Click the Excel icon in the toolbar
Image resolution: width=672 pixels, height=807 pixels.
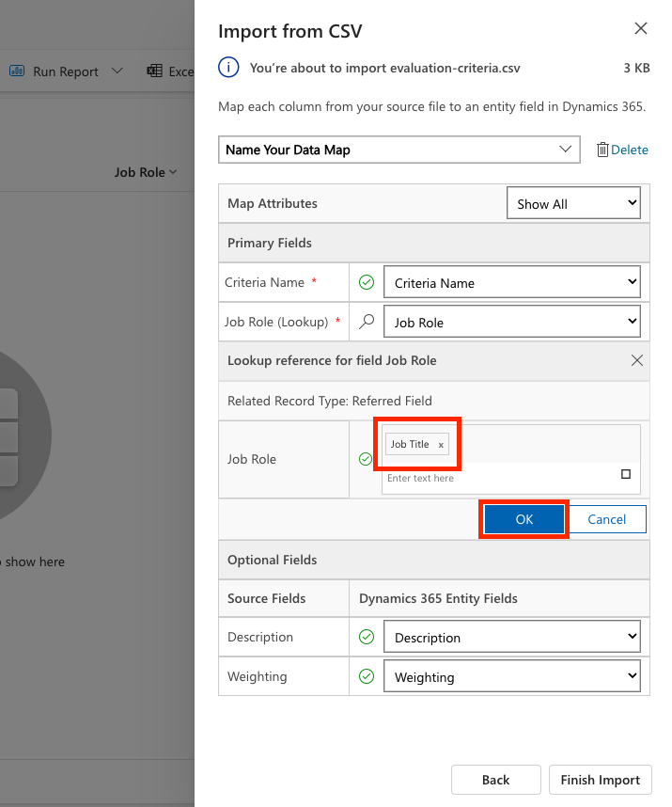[155, 71]
